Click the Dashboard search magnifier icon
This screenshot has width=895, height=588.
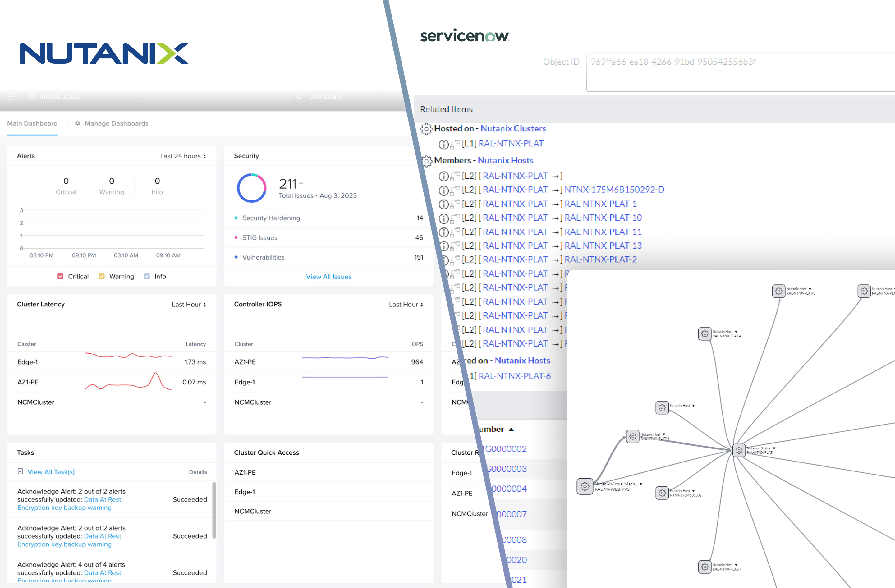tap(299, 97)
